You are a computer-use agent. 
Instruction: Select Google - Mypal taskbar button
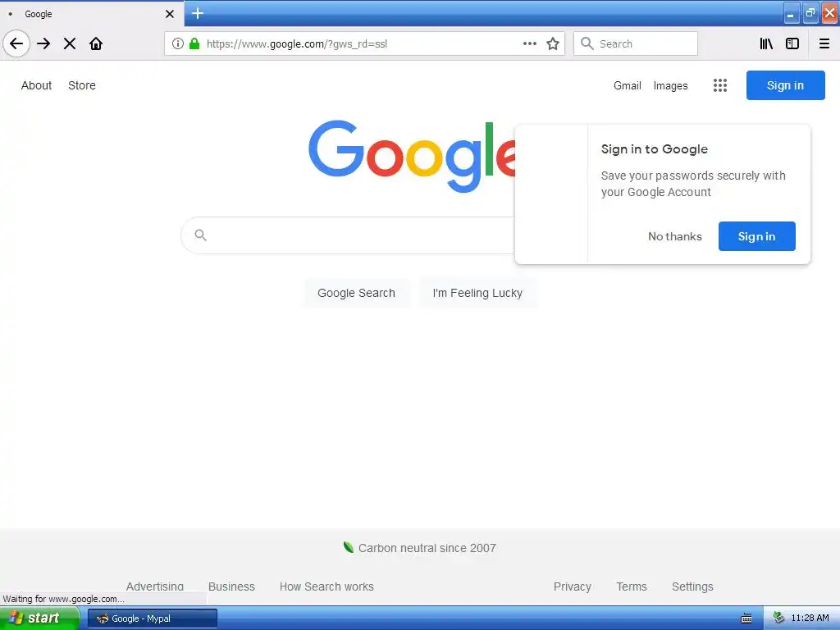pos(153,619)
